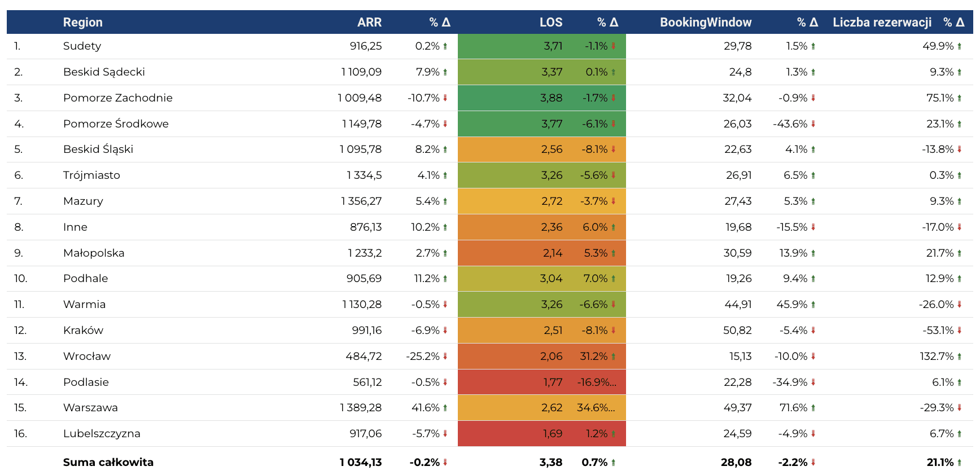Select the total BookingWindow value 28,08

click(x=736, y=463)
